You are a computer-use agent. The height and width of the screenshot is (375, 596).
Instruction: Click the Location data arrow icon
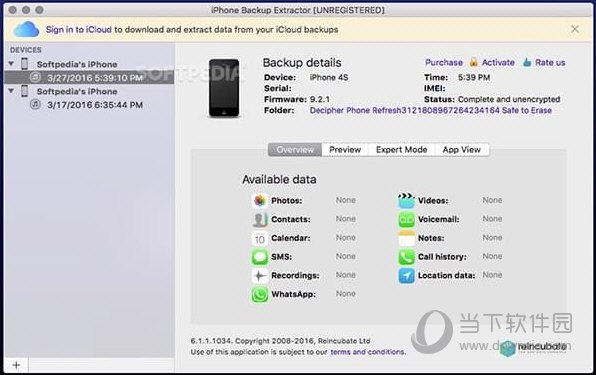tap(406, 275)
